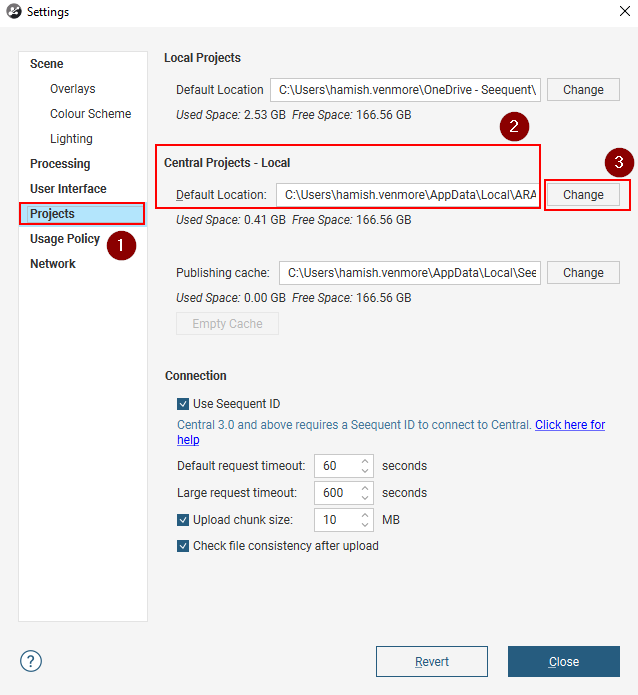Toggle Check file consistency after upload

(183, 546)
